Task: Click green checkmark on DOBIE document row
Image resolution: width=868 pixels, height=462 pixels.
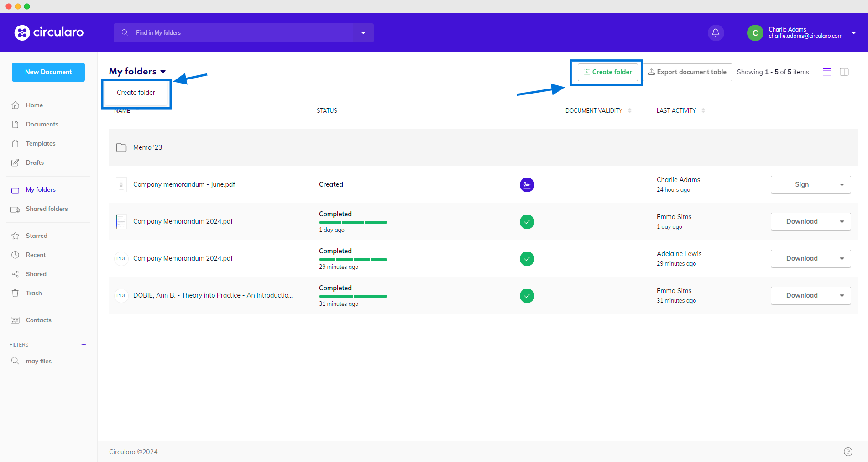Action: (527, 296)
